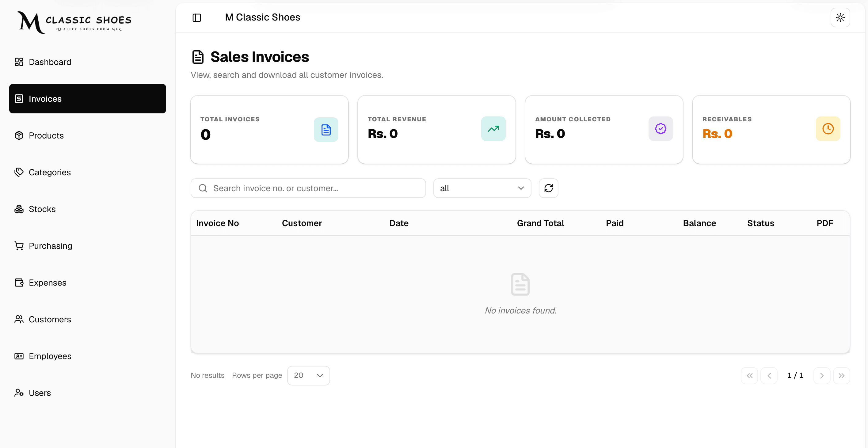This screenshot has width=868, height=448.
Task: Click the Balance column header
Action: coord(699,223)
